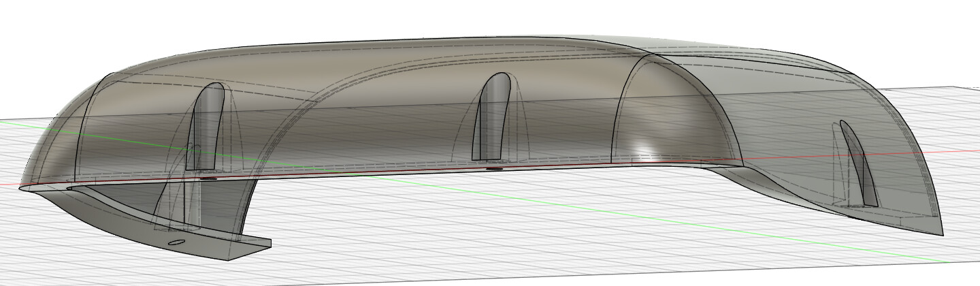The image size is (980, 286).
Task: Click the pointed left tip of the shell
Action: (x=22, y=187)
